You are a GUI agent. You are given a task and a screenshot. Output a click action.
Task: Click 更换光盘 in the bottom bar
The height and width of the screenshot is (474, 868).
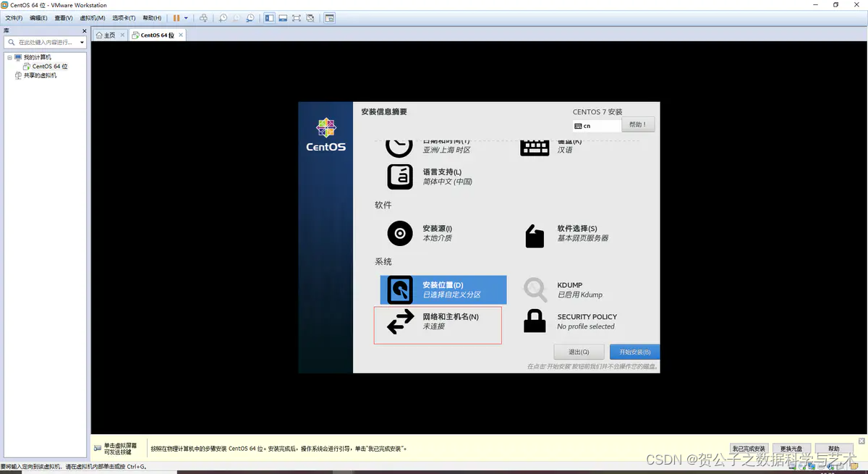[x=791, y=449]
